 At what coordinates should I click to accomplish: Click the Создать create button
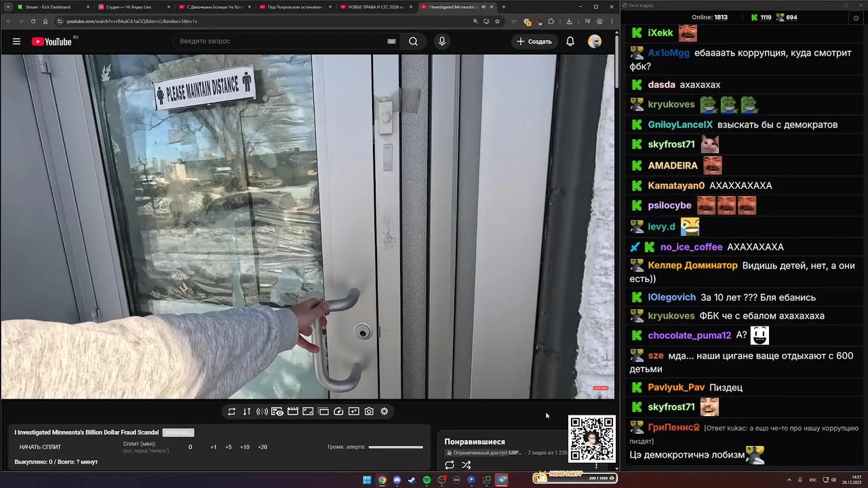coord(534,41)
